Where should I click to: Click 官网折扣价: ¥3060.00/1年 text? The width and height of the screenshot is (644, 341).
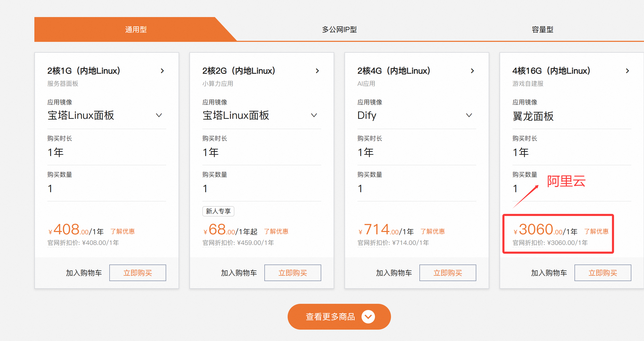coord(550,243)
